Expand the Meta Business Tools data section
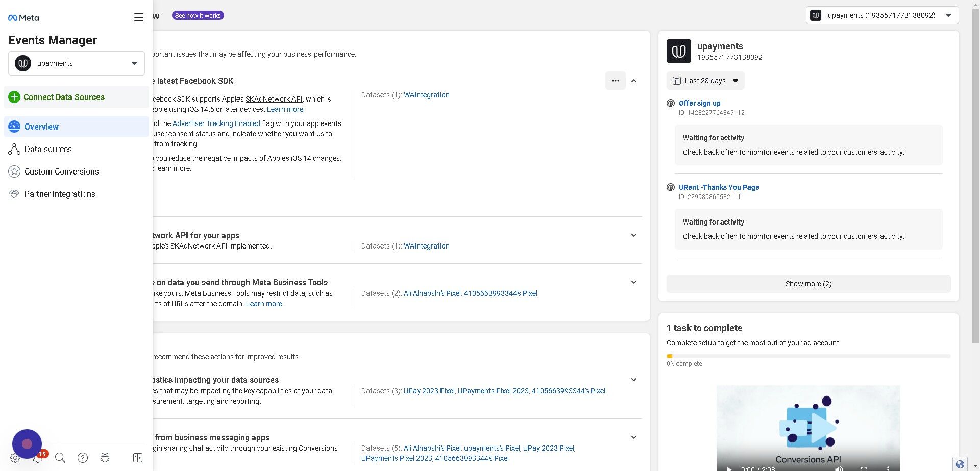980x471 pixels. point(634,282)
